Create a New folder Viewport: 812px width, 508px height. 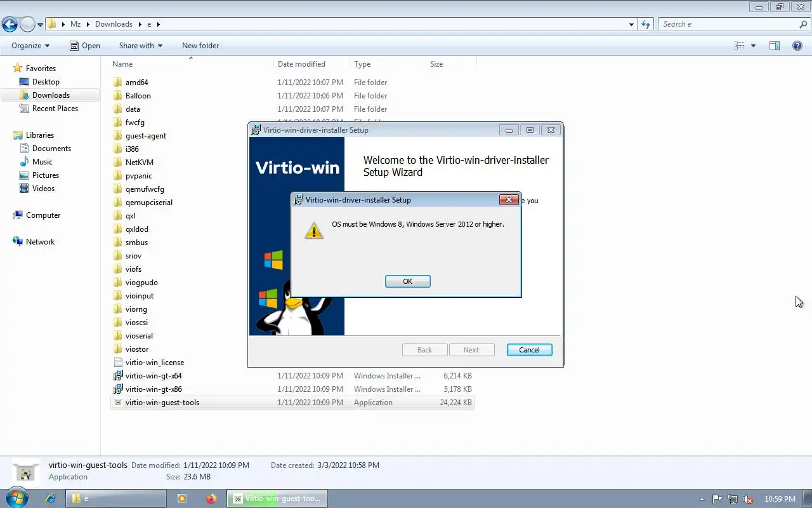click(200, 46)
